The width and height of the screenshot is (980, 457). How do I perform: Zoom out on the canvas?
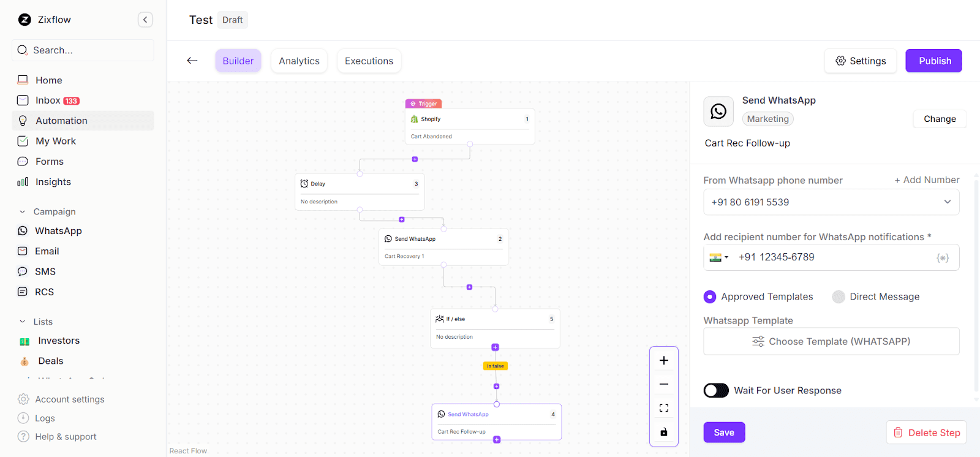click(664, 384)
